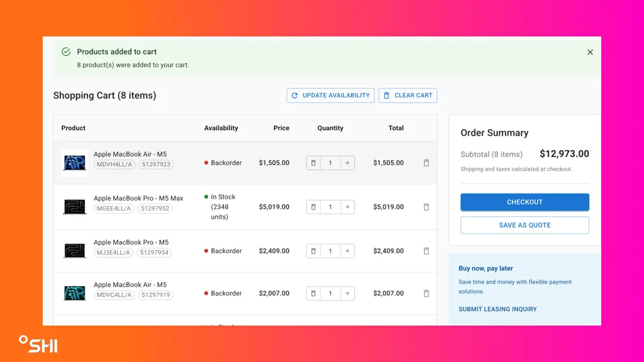Decrease quantity trash icon for MacBook Pro M5 Max
The height and width of the screenshot is (362, 644).
(313, 207)
